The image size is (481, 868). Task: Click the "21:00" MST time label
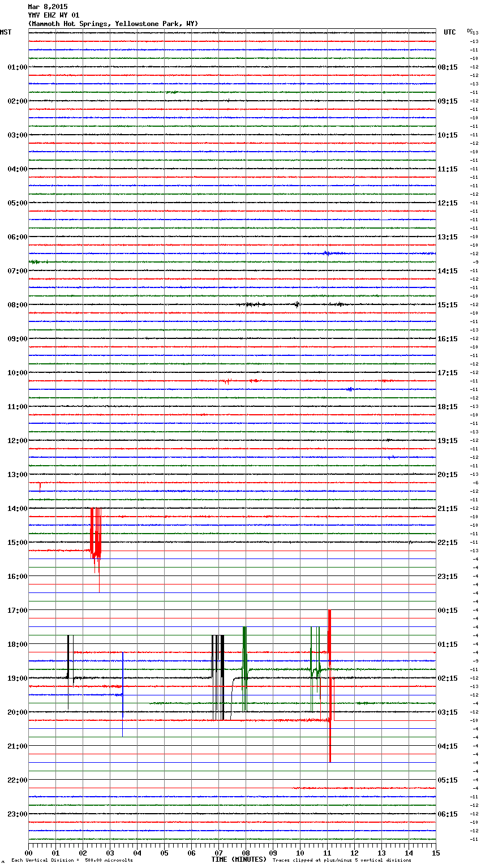(x=18, y=746)
